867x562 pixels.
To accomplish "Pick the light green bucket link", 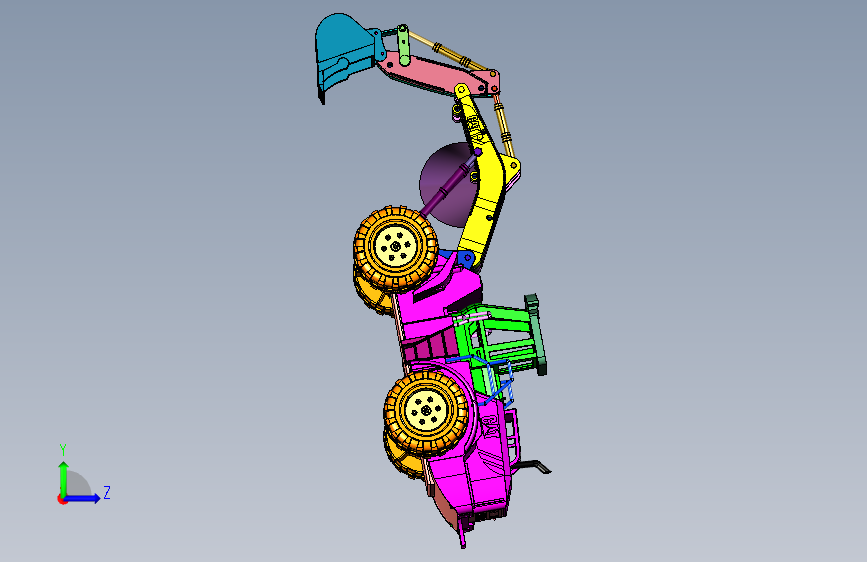I will (x=404, y=45).
